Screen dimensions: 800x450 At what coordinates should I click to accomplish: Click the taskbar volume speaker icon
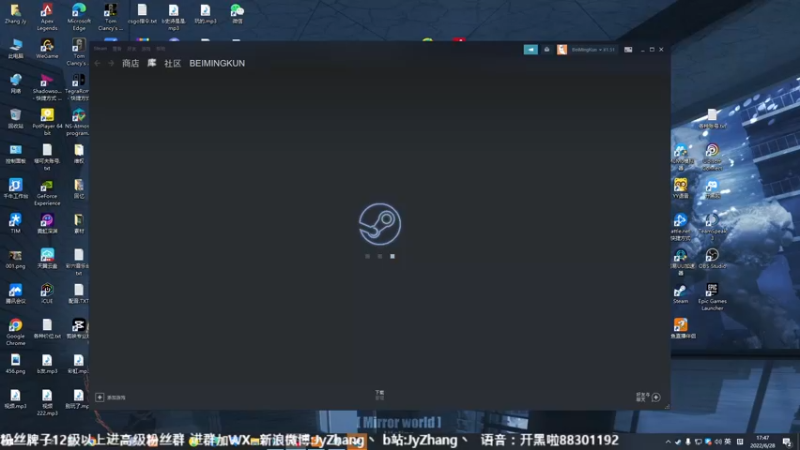tap(718, 441)
